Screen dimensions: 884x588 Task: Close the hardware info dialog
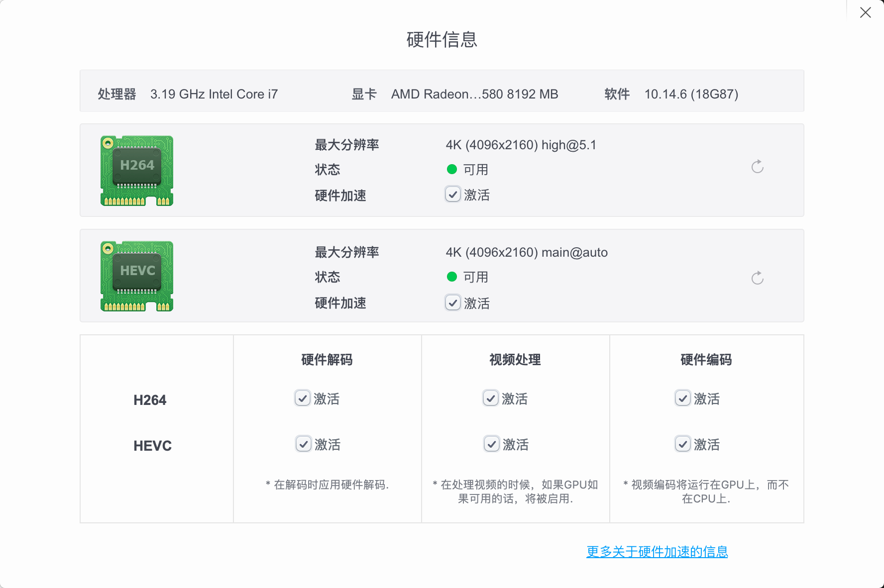(x=866, y=12)
